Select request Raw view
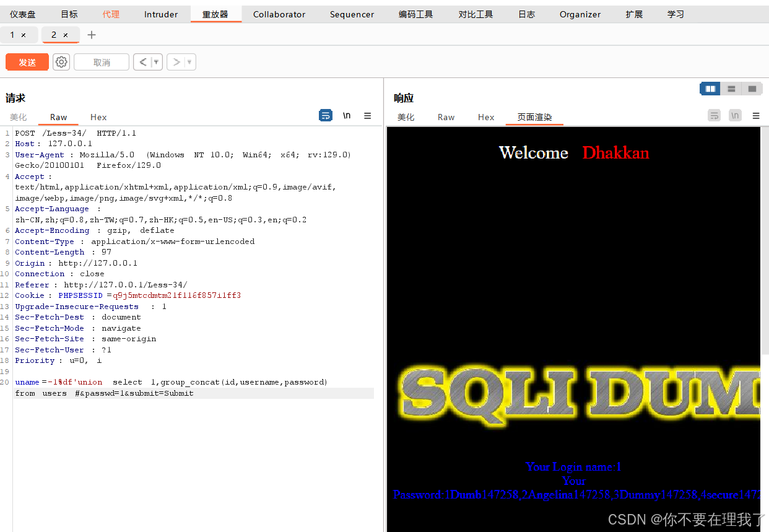 pyautogui.click(x=59, y=117)
